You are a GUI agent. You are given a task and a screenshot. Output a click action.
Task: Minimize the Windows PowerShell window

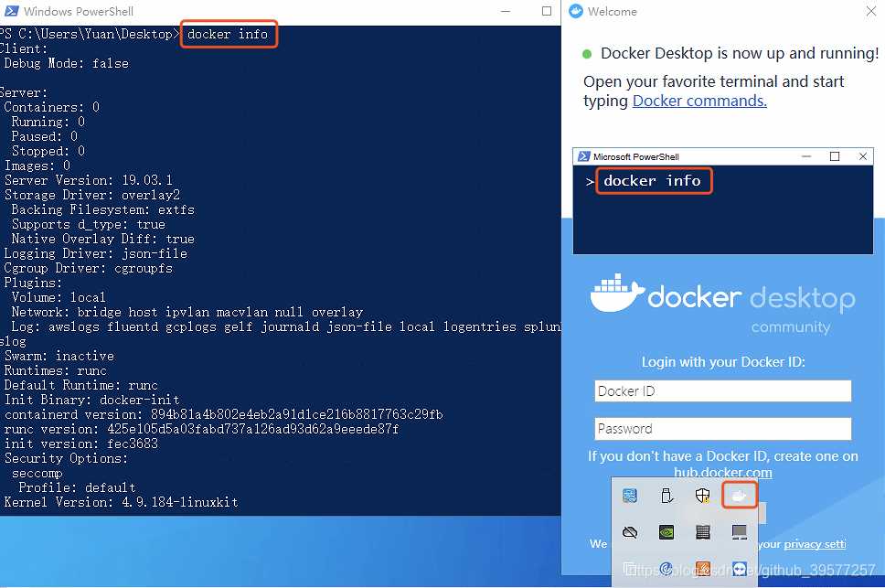pyautogui.click(x=506, y=11)
